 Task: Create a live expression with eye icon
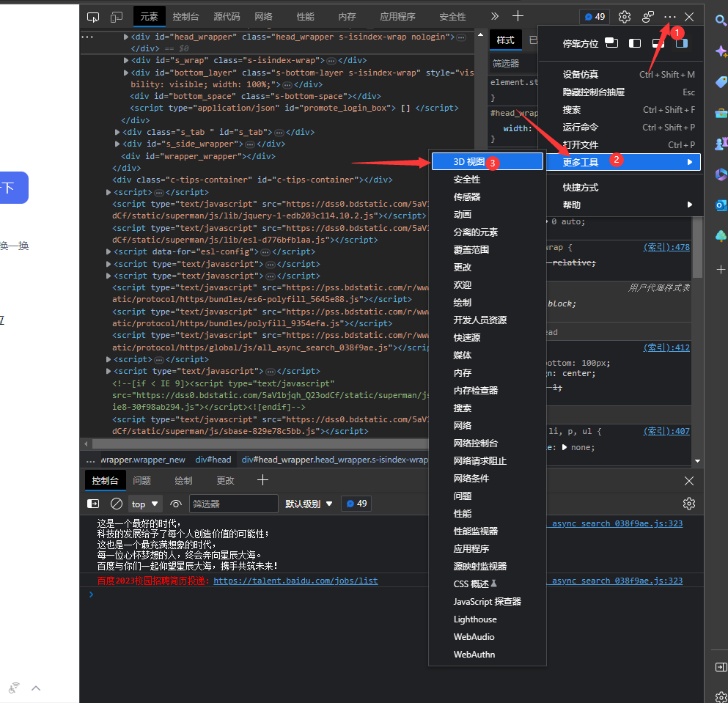coord(175,504)
